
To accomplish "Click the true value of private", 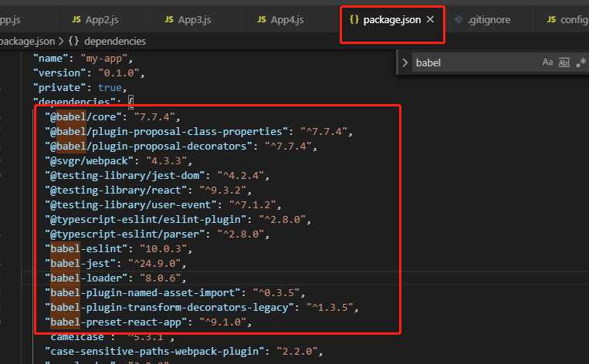I will (110, 87).
